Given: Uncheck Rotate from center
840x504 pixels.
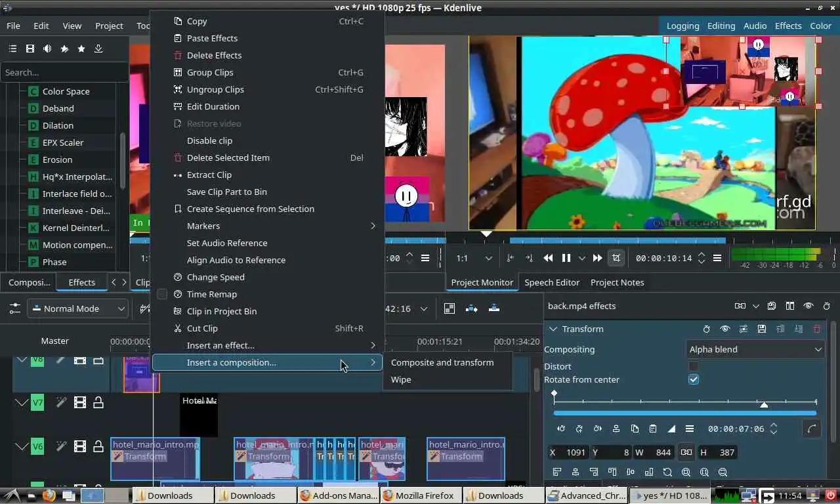Looking at the screenshot, I should [694, 379].
